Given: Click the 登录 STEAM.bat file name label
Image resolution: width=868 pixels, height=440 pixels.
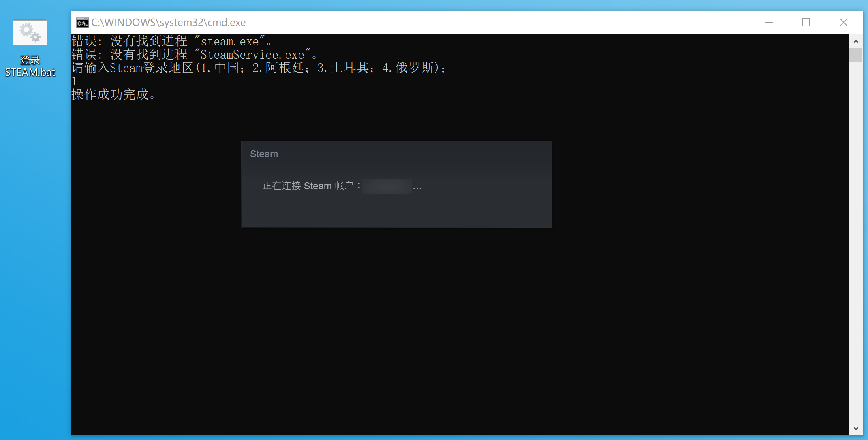Looking at the screenshot, I should click(30, 66).
